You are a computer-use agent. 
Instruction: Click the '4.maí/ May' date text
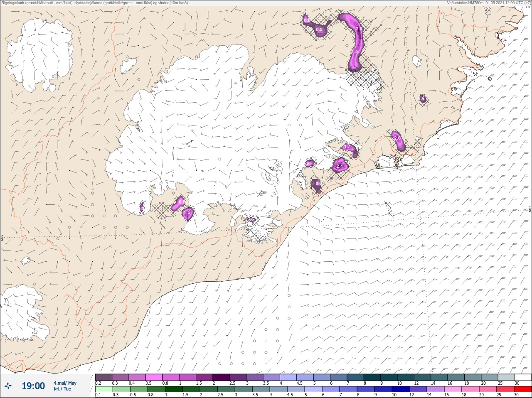(65, 383)
